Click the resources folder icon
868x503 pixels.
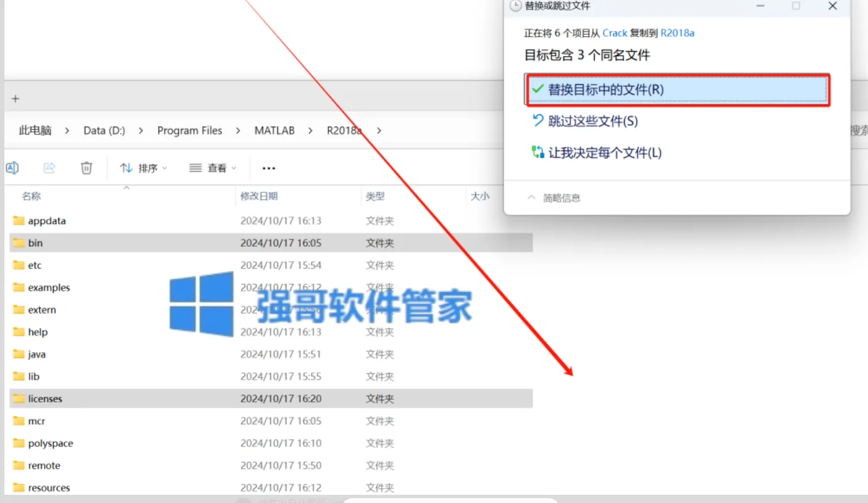(x=19, y=488)
